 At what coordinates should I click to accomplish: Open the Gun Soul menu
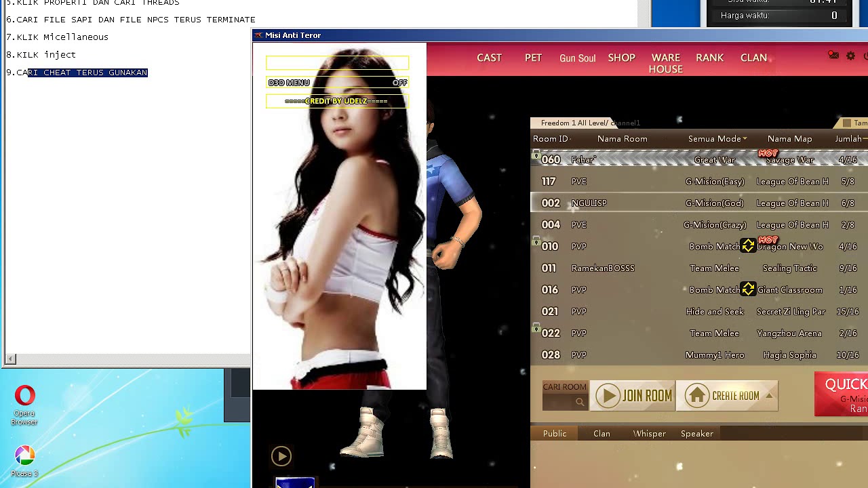click(577, 59)
